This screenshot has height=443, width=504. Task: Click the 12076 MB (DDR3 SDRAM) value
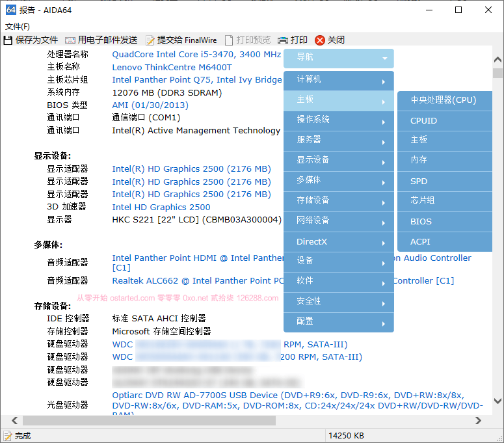[x=167, y=92]
